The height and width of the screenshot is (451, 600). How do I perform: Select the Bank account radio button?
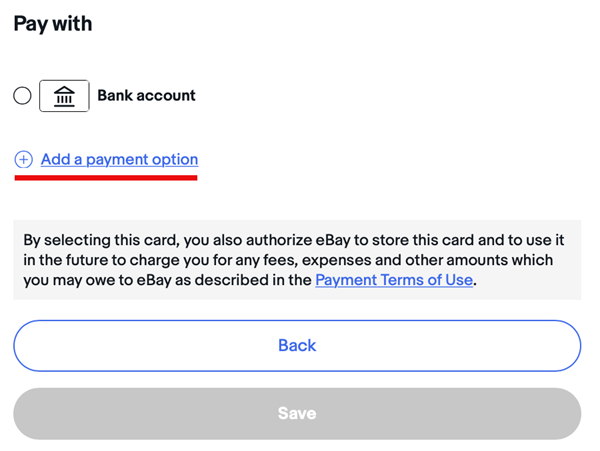[x=22, y=96]
